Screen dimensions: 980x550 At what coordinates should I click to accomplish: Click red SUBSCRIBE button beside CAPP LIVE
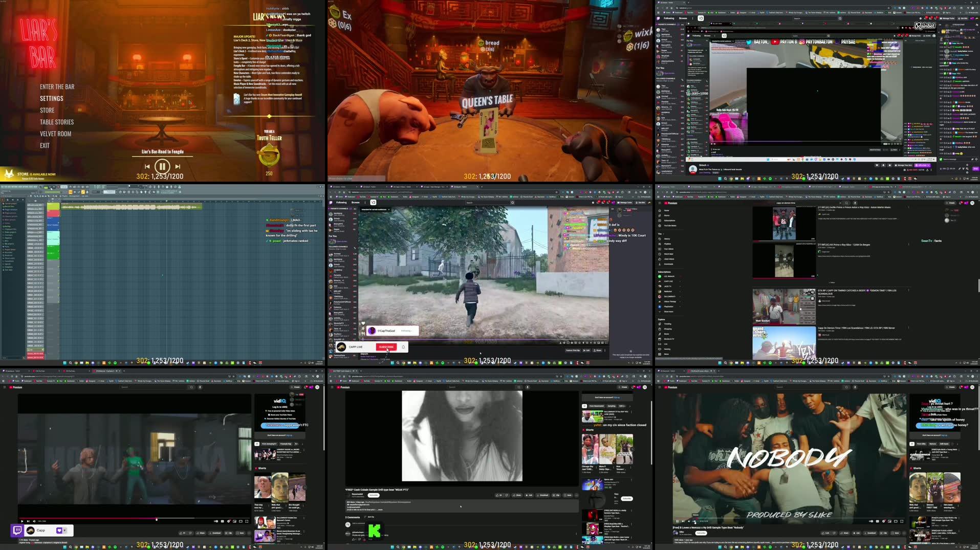click(386, 347)
